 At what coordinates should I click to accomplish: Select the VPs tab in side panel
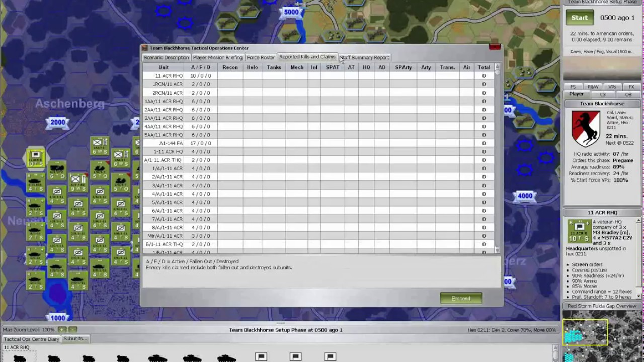(x=612, y=87)
